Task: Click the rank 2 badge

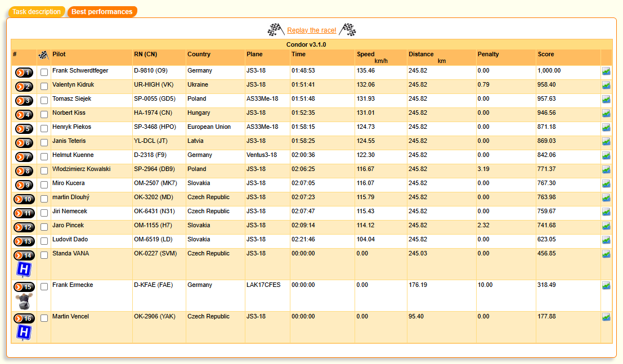Action: click(x=24, y=87)
